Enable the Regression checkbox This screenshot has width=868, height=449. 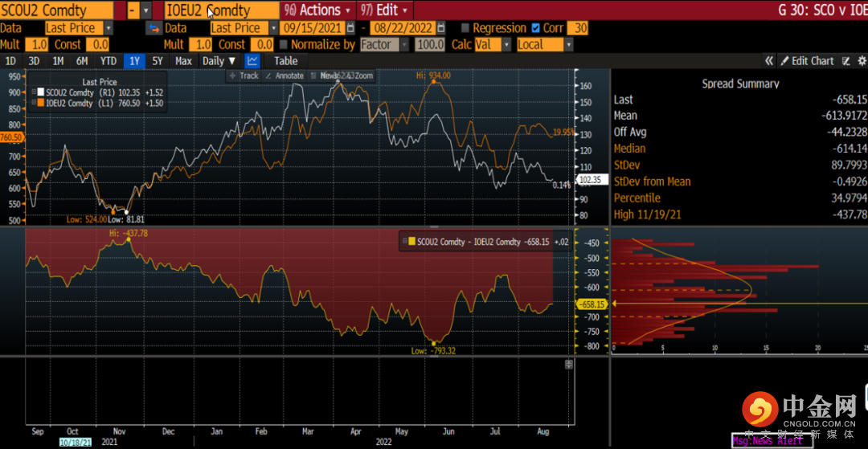465,28
